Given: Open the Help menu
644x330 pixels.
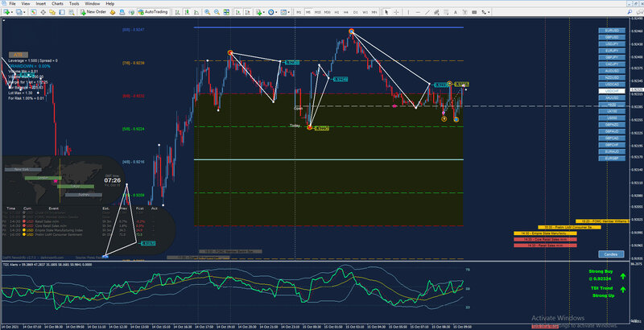Looking at the screenshot, I should pos(110,3).
